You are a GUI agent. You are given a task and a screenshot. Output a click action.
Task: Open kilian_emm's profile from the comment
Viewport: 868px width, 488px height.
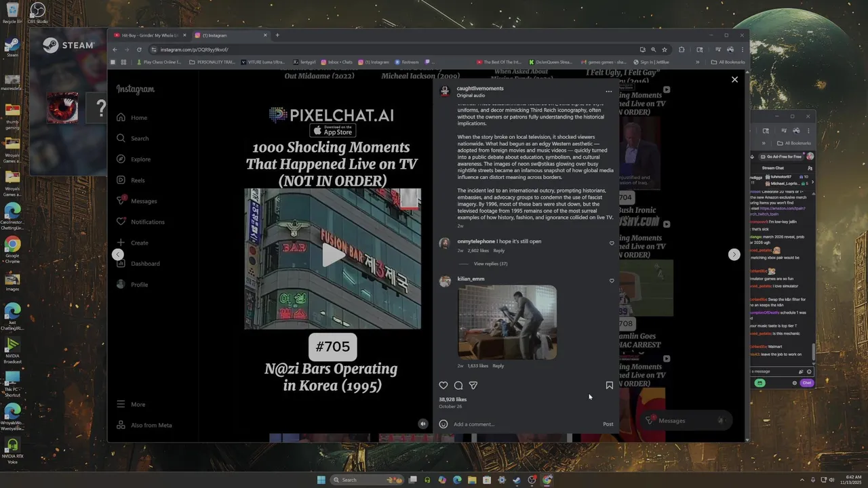(471, 279)
